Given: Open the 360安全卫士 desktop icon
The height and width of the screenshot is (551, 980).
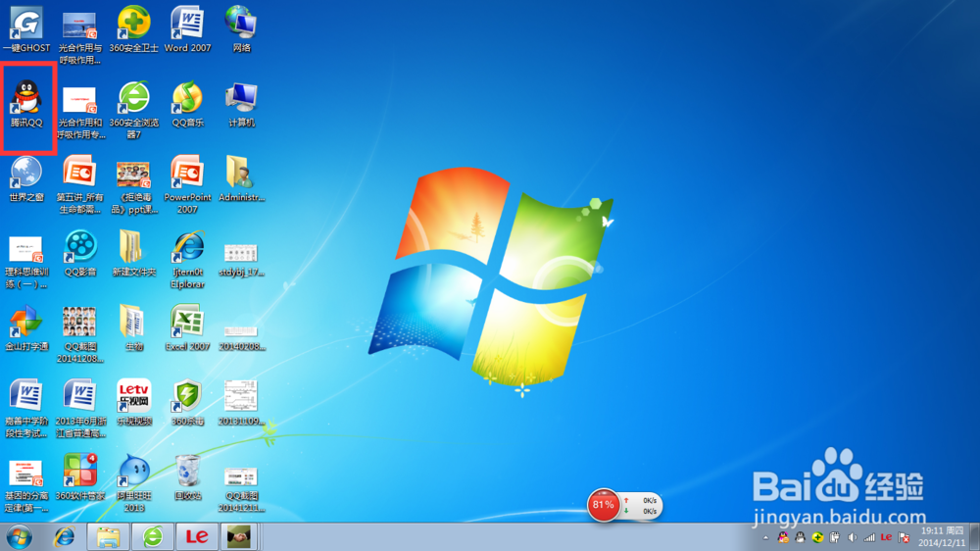Looking at the screenshot, I should 133,30.
